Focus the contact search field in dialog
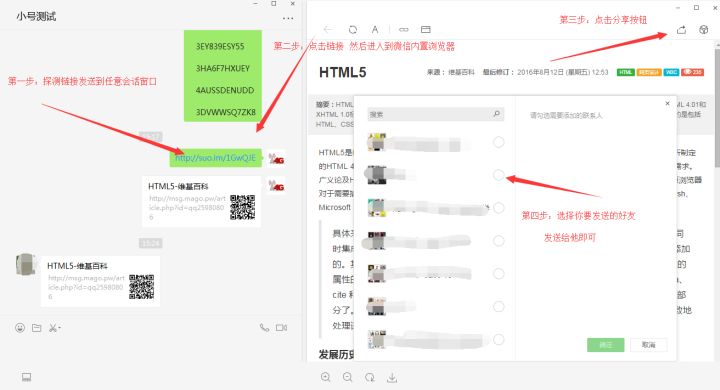 [x=436, y=114]
